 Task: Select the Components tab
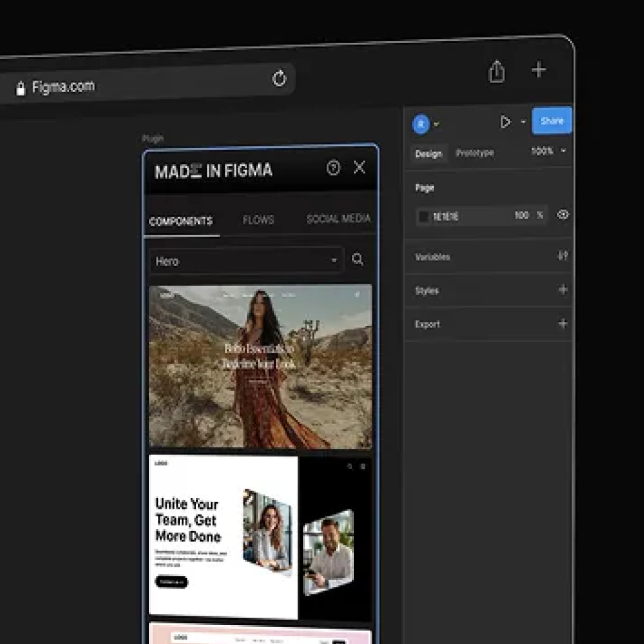click(x=180, y=221)
